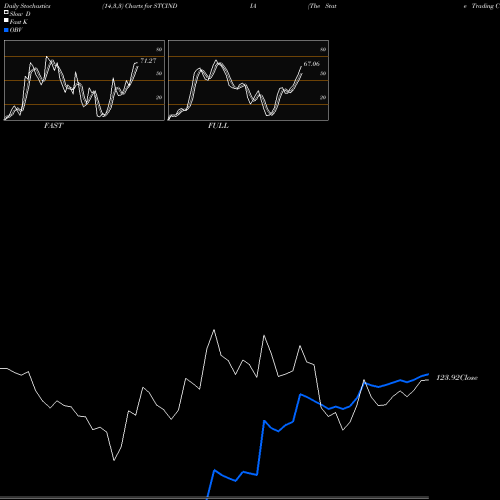Click the end of the blue OBV line
Viewport: 500px width, 500px height.
coord(428,374)
